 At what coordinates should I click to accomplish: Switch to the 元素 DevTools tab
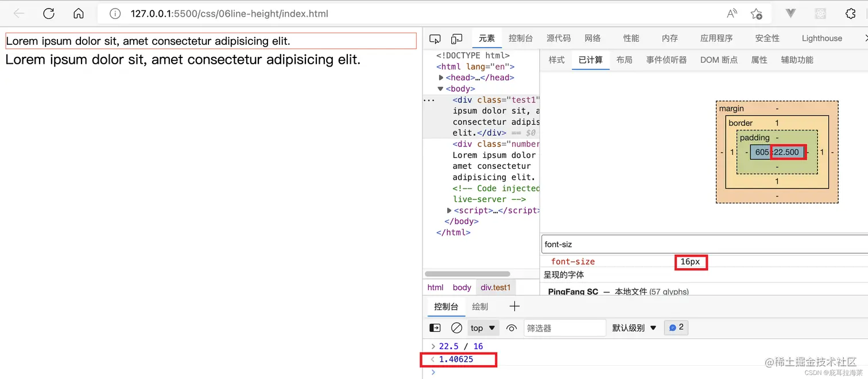click(487, 38)
